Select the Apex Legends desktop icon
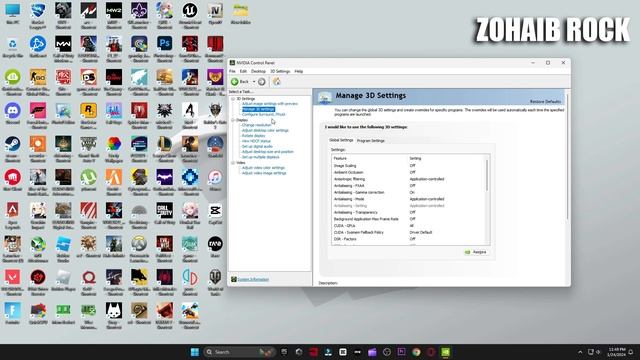This screenshot has height=360, width=640. point(13,216)
